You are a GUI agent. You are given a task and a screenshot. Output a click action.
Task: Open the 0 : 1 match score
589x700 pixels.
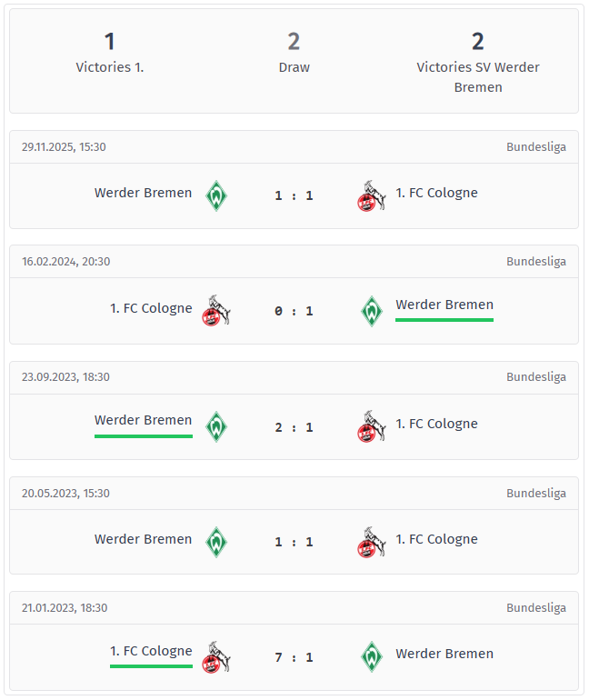[294, 311]
